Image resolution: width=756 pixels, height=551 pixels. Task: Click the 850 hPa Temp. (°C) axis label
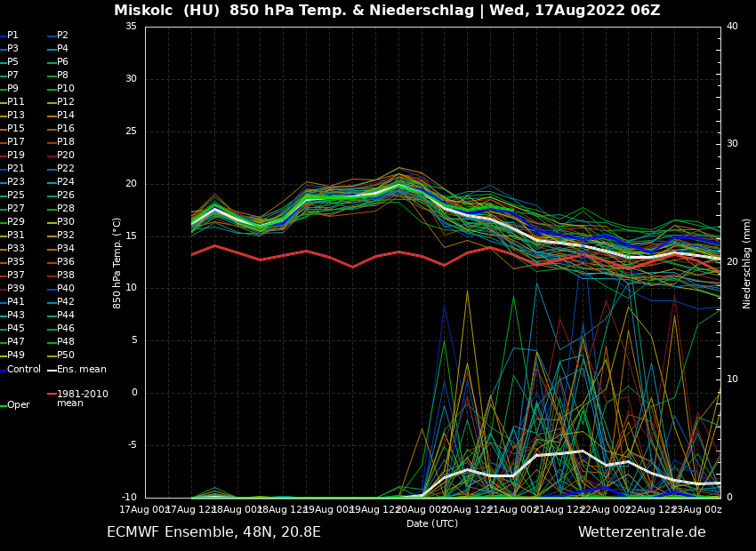(117, 263)
